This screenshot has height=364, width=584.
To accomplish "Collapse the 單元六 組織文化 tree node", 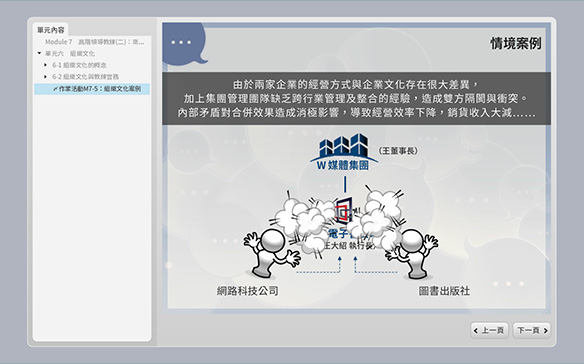I will pos(39,53).
